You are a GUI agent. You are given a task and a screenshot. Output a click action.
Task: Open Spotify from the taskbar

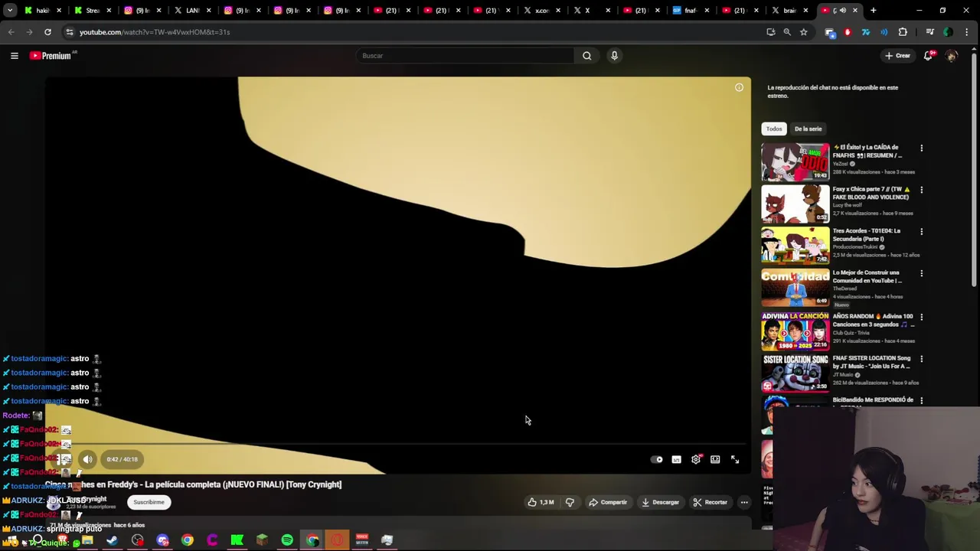point(287,540)
